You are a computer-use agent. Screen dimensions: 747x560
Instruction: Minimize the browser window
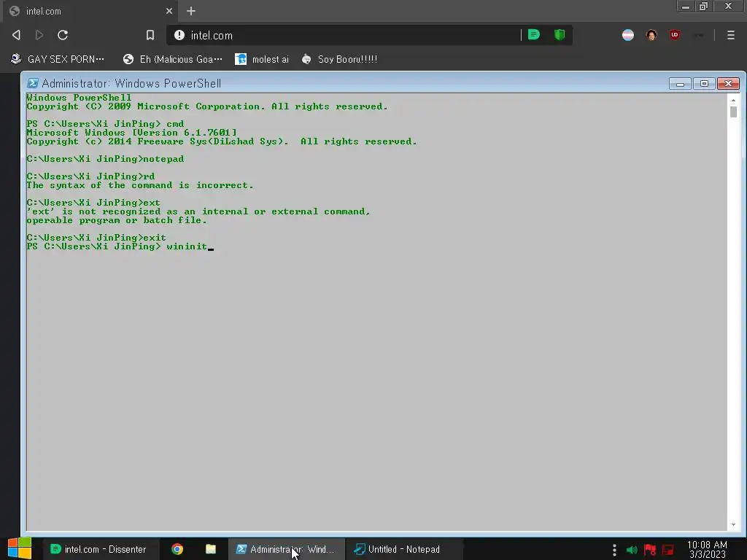[686, 7]
